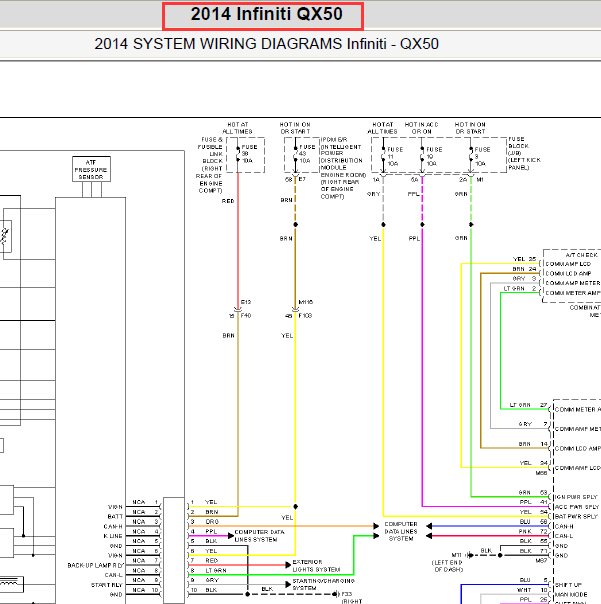This screenshot has width=601, height=604.
Task: Click 'HOT AT ALL TIMES' above fuse 11
Action: coord(382,128)
